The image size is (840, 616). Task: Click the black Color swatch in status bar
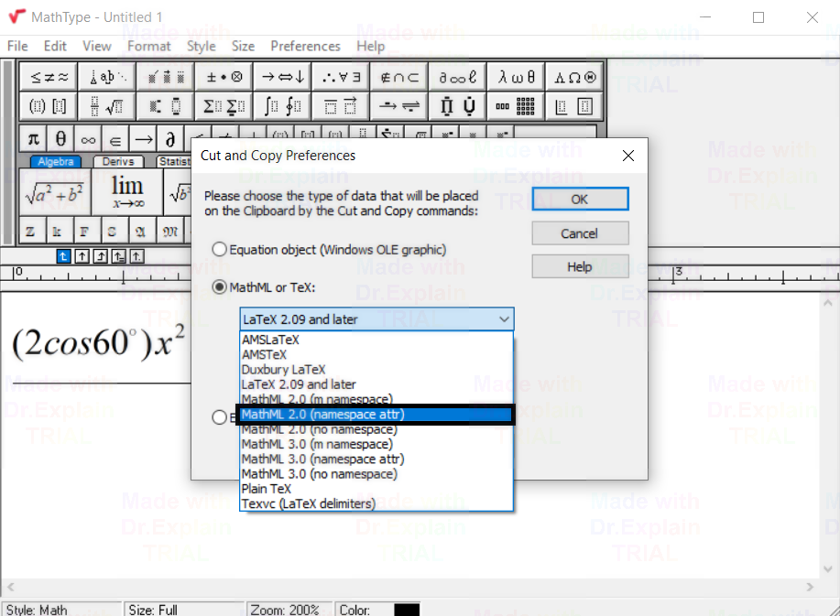pyautogui.click(x=407, y=610)
